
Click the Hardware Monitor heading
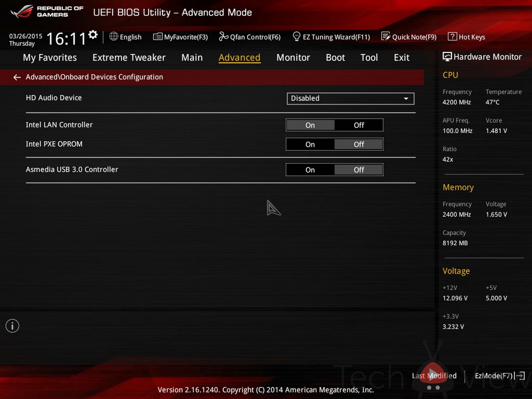click(x=487, y=57)
